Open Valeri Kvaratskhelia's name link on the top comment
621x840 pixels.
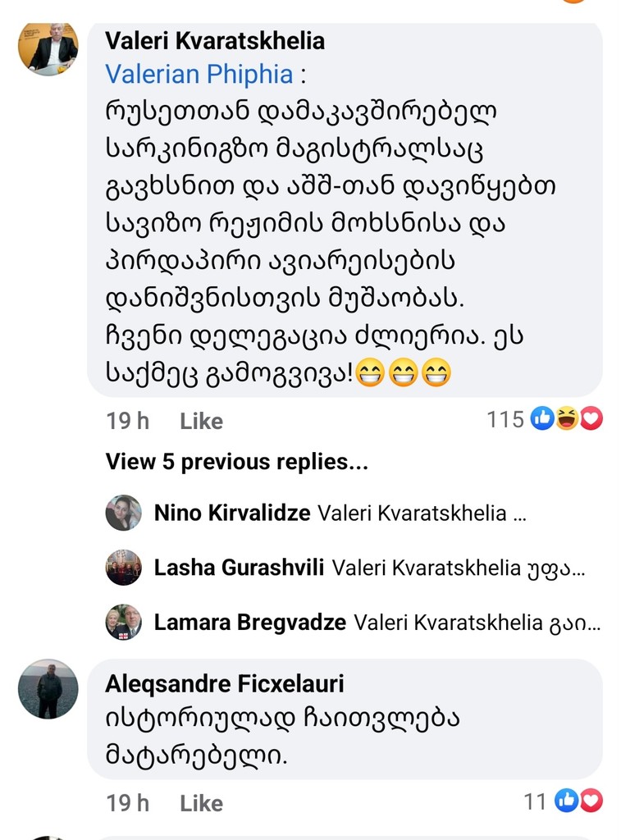coord(215,40)
